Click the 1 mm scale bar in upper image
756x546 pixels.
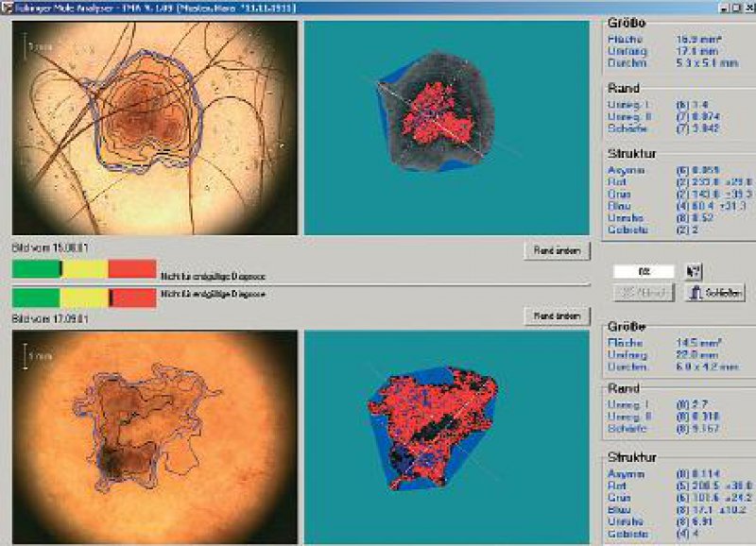point(37,47)
